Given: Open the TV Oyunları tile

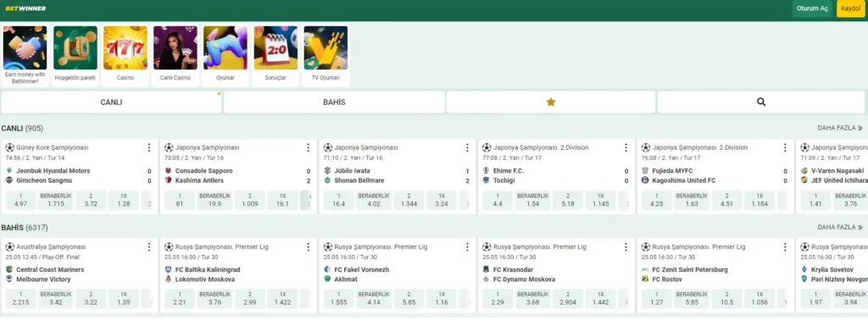Looking at the screenshot, I should coord(325,55).
